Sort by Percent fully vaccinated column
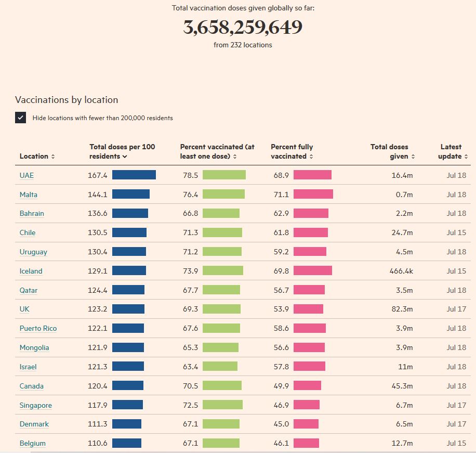Viewport: 476px width, 453px height. tap(311, 157)
